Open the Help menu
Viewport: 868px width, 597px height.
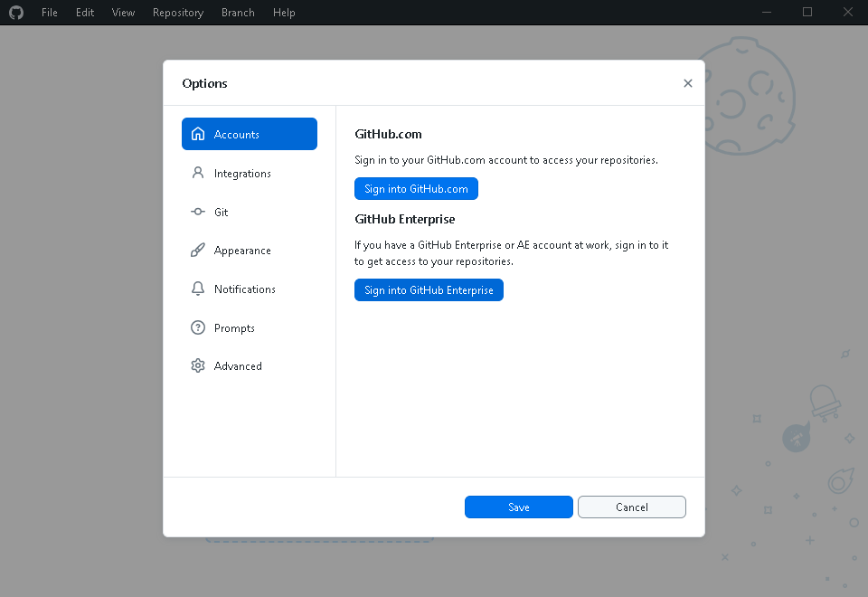[x=284, y=13]
